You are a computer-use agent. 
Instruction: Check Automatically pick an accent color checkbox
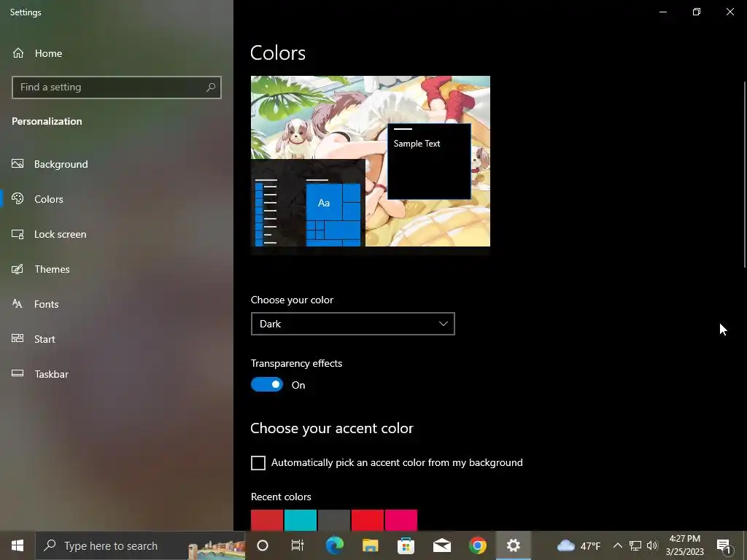[x=258, y=463]
